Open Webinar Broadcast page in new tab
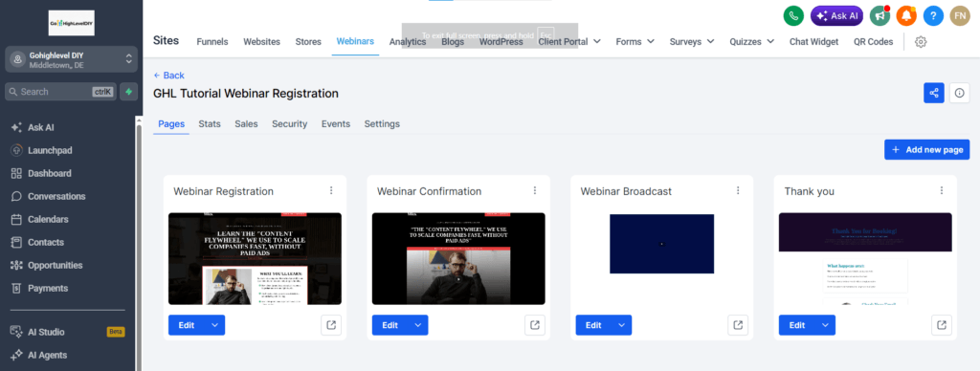This screenshot has width=980, height=371. coord(738,325)
